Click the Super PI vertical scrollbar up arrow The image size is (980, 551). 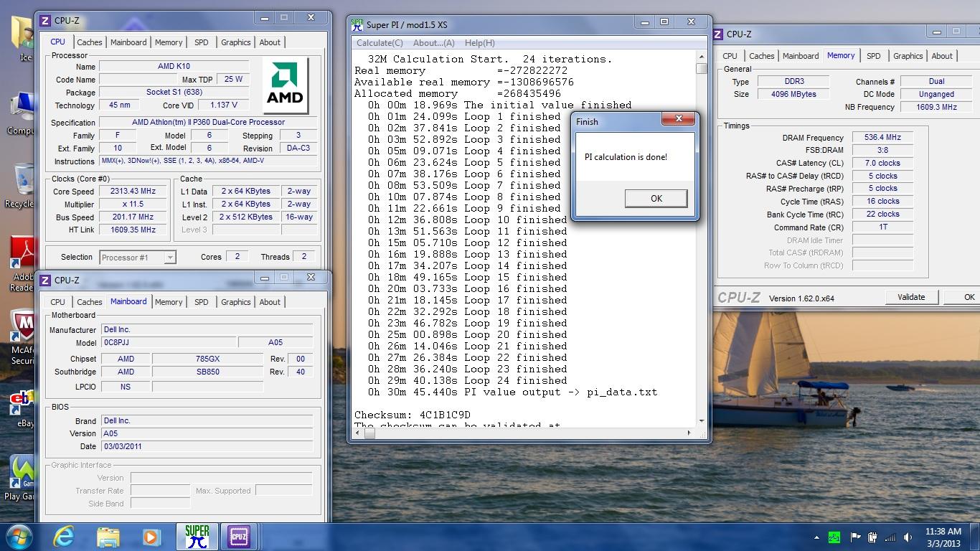[x=702, y=57]
